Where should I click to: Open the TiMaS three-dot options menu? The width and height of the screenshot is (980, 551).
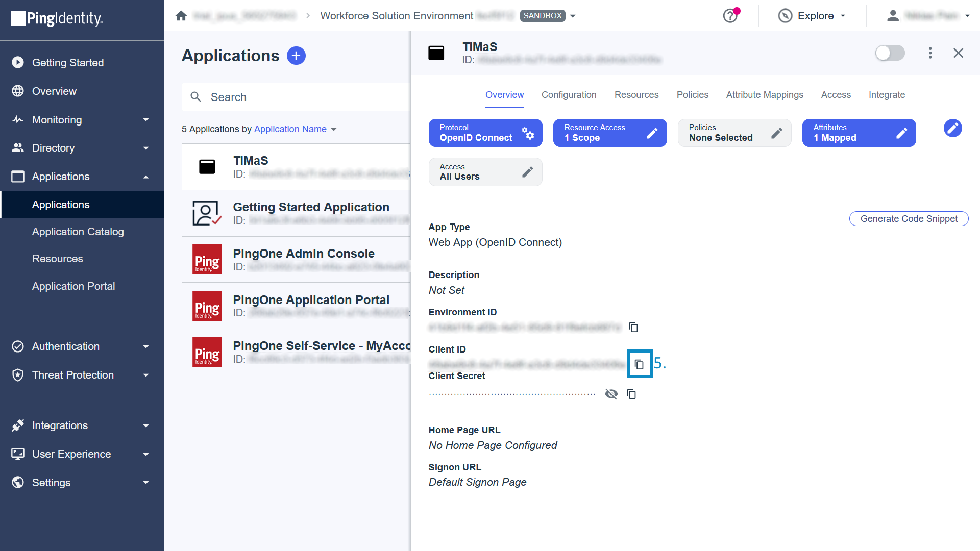point(930,53)
